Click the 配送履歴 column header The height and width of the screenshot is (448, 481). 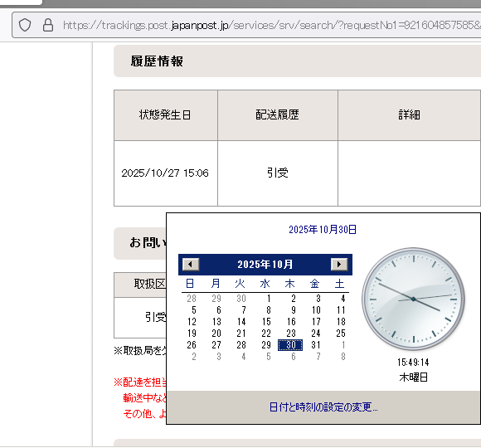tap(278, 115)
